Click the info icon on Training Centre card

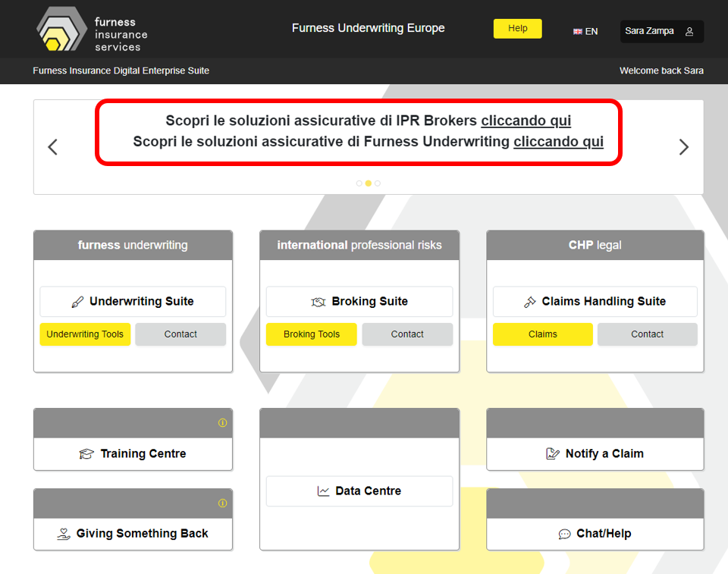(x=222, y=423)
